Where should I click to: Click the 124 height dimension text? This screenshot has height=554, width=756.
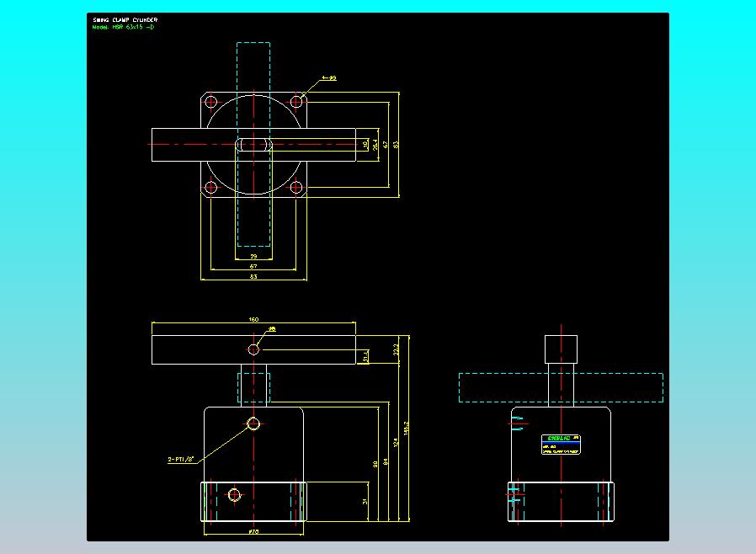pyautogui.click(x=396, y=441)
